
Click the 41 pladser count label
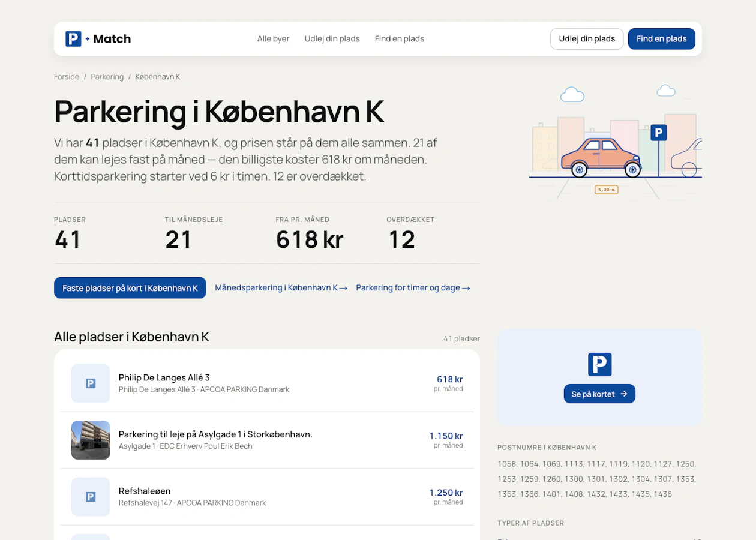tap(462, 338)
